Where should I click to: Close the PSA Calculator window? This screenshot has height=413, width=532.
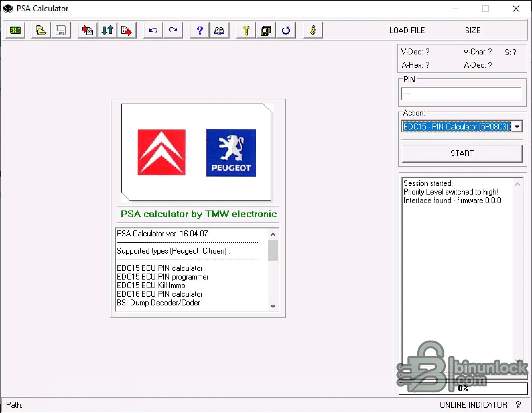516,9
